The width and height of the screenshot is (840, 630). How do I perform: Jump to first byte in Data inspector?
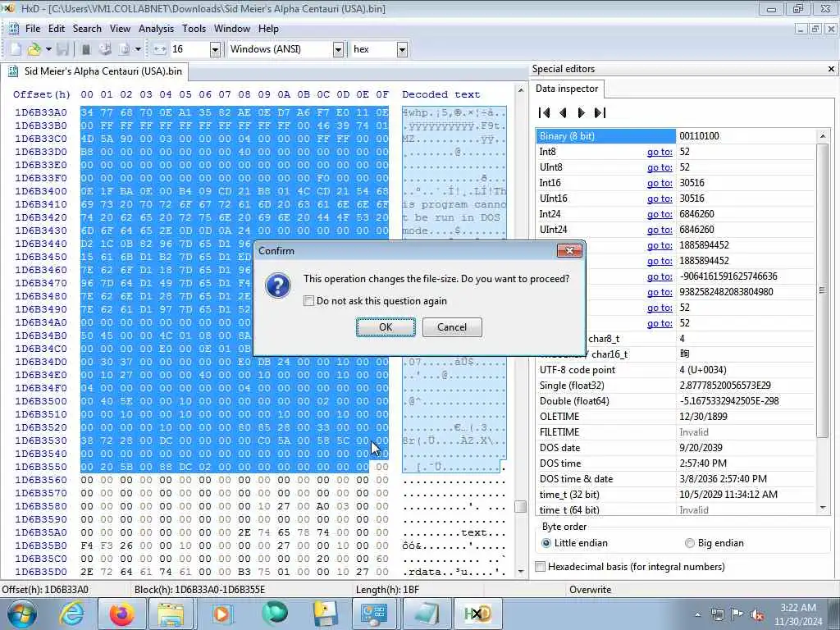pyautogui.click(x=544, y=112)
